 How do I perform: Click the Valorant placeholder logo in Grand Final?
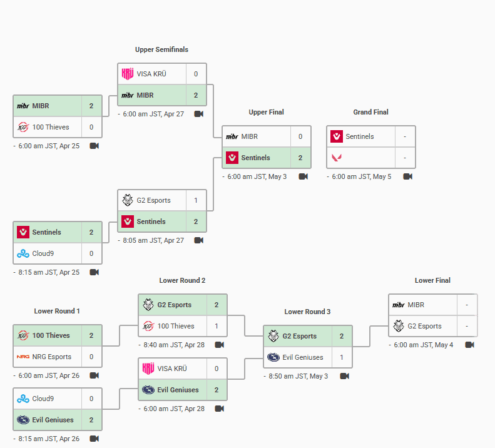point(337,158)
